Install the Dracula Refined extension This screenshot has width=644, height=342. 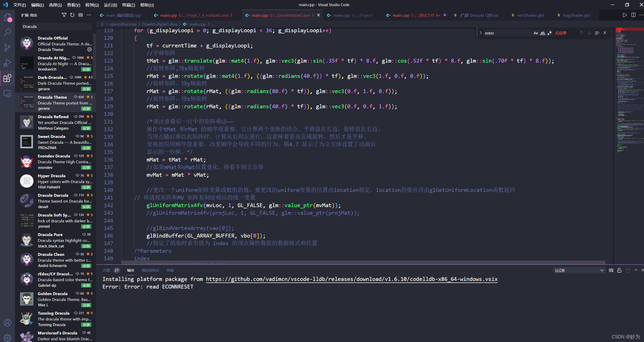click(x=86, y=128)
